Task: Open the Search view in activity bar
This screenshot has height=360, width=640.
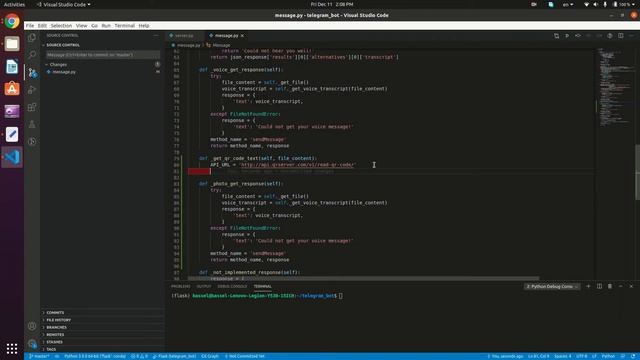Action: (32, 55)
